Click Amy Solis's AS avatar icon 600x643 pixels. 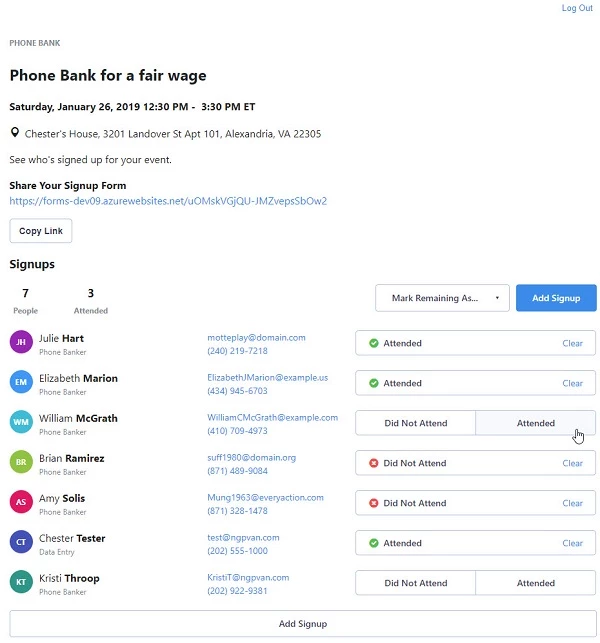click(x=21, y=502)
